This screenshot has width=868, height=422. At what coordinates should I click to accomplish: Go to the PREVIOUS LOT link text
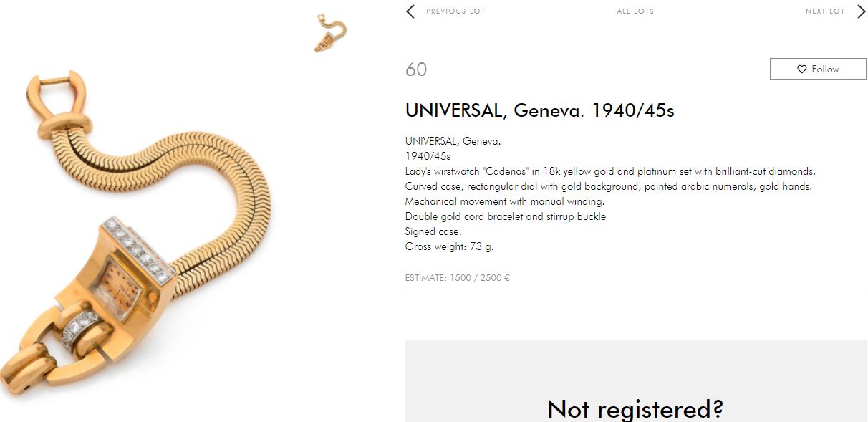pyautogui.click(x=455, y=11)
